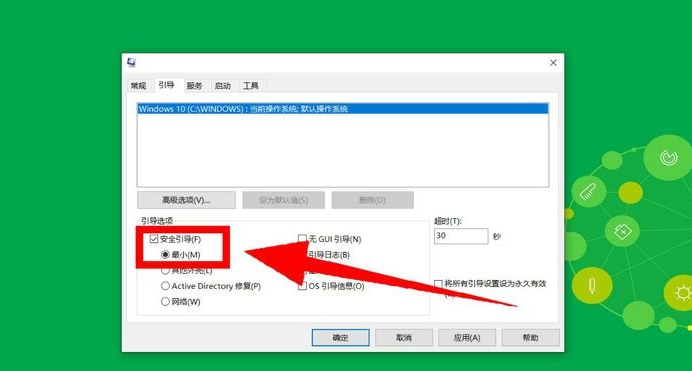Switch to the 工具 tab
This screenshot has width=692, height=371.
click(x=251, y=86)
